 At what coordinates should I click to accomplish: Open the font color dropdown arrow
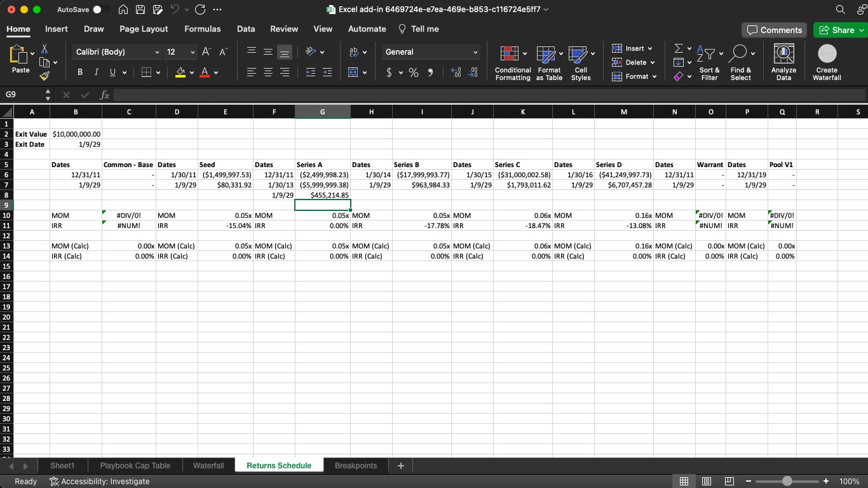tap(216, 72)
